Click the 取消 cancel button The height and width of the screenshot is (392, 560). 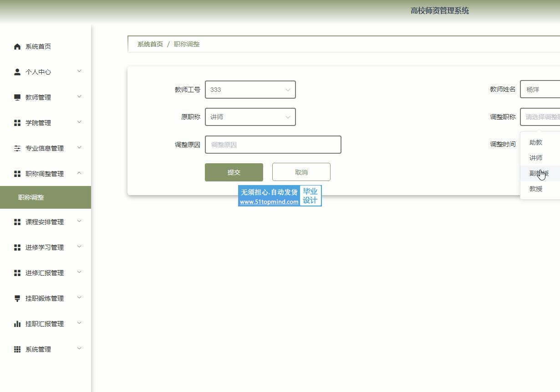301,172
